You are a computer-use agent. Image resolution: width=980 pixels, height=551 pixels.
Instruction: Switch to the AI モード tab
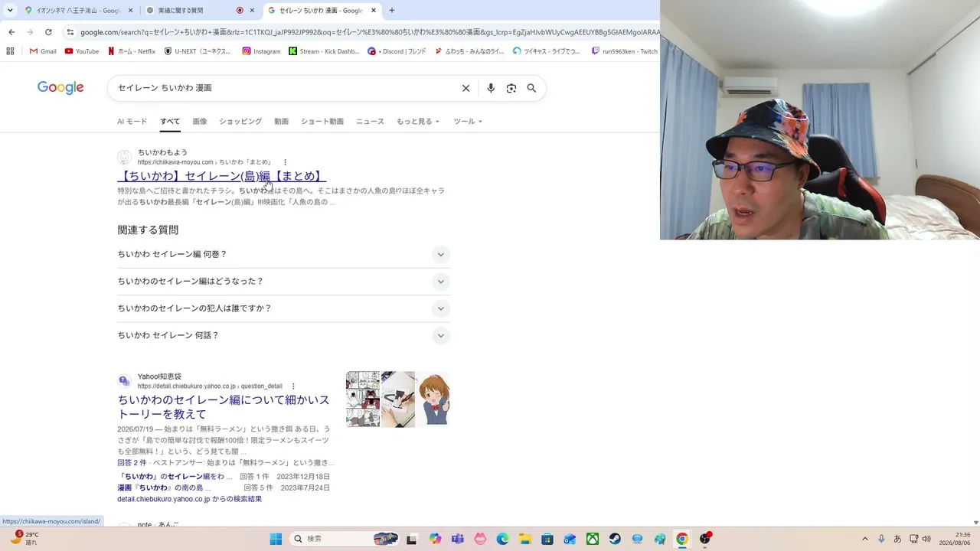coord(132,122)
